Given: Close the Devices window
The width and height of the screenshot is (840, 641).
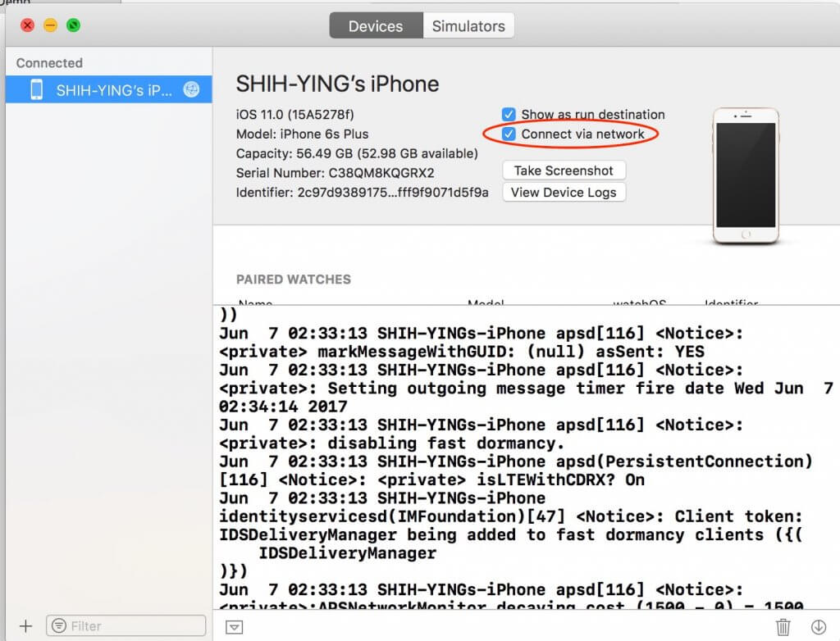Looking at the screenshot, I should 27,25.
